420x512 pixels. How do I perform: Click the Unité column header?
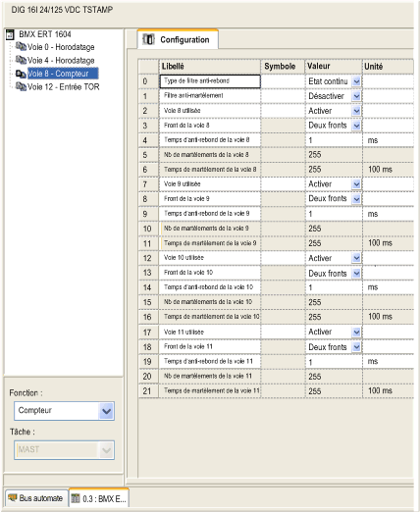[389, 67]
